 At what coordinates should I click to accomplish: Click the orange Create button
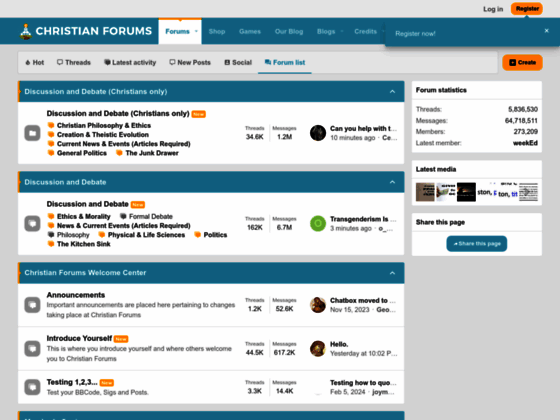click(x=522, y=62)
